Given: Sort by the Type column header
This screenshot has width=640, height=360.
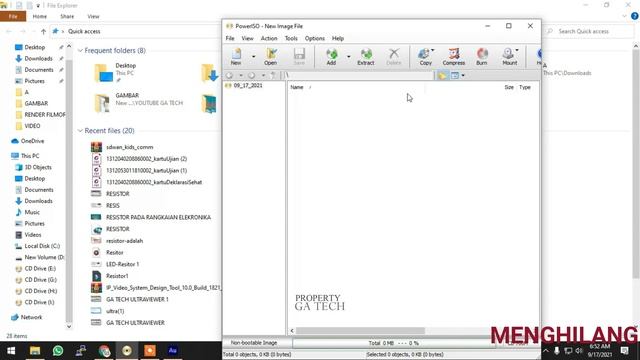Looking at the screenshot, I should coord(525,87).
